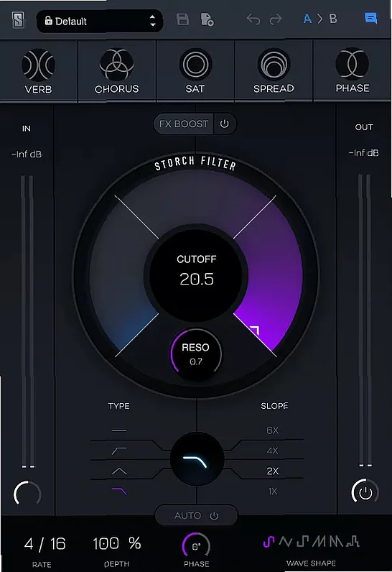Select the sine wave shape
This screenshot has height=572, width=392.
pyautogui.click(x=269, y=542)
